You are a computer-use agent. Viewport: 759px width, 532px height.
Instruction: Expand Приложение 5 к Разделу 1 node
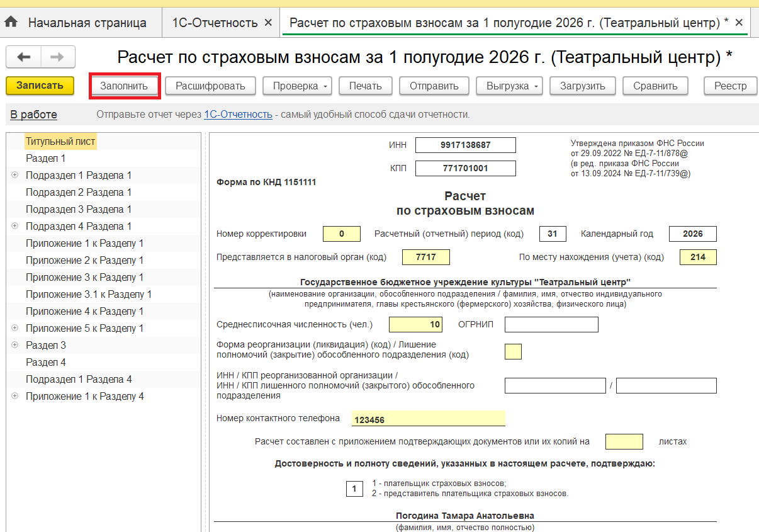14,328
